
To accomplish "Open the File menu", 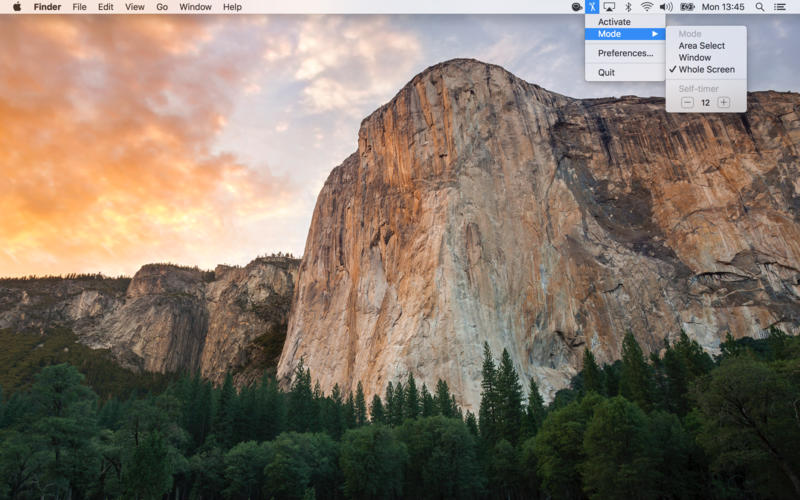I will point(79,7).
